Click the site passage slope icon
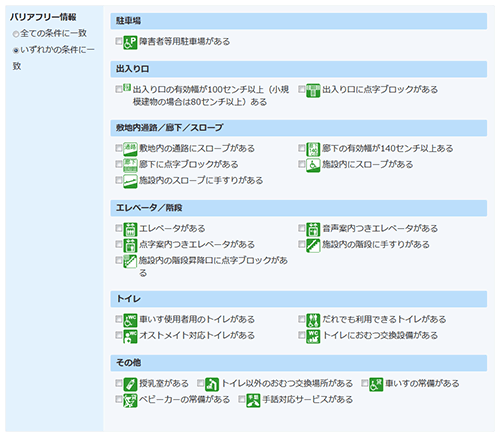Image resolution: width=500 pixels, height=437 pixels. pyautogui.click(x=130, y=149)
